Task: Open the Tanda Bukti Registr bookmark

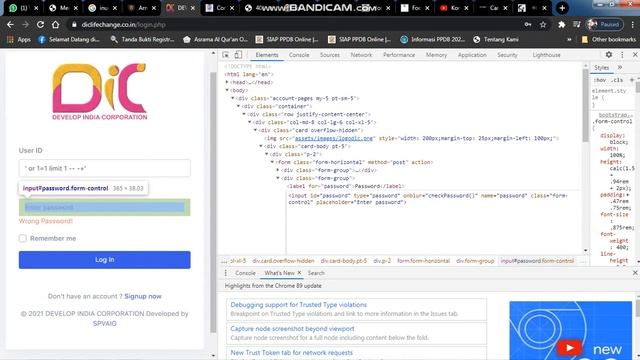Action: point(142,40)
